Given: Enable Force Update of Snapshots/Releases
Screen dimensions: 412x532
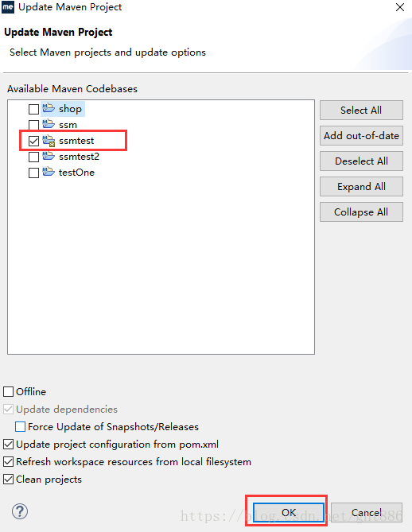Looking at the screenshot, I should click(20, 427).
